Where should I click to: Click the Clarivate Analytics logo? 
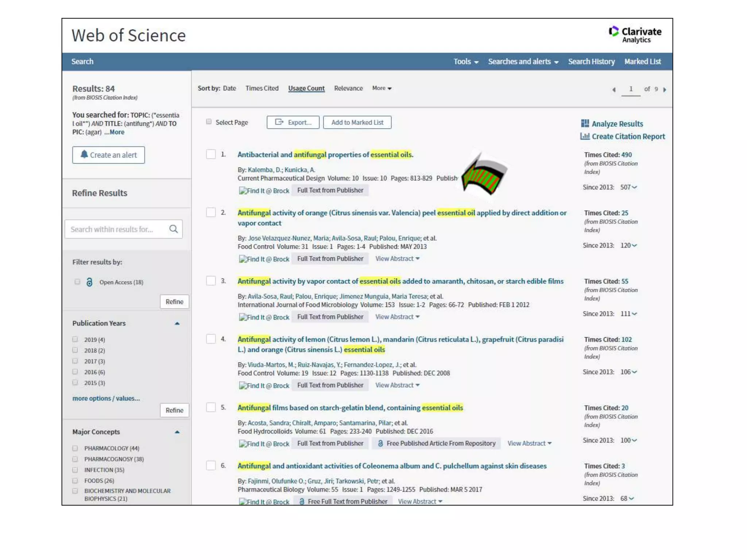point(635,35)
